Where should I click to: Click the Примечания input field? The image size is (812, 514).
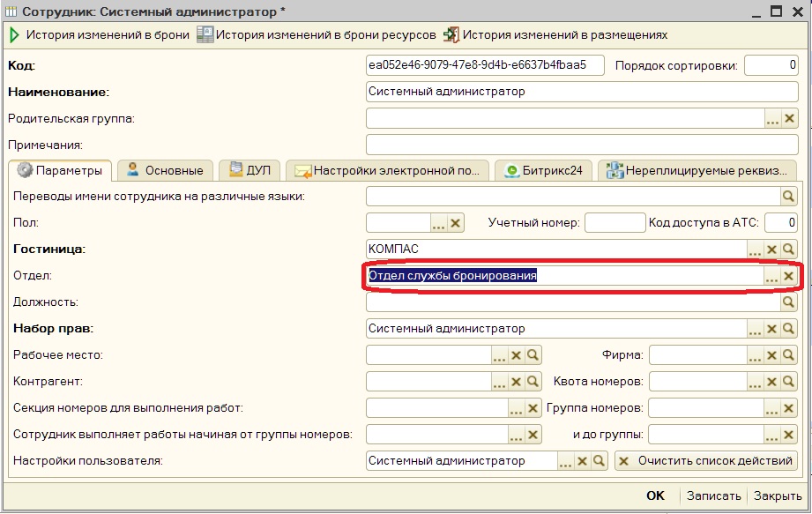click(582, 145)
